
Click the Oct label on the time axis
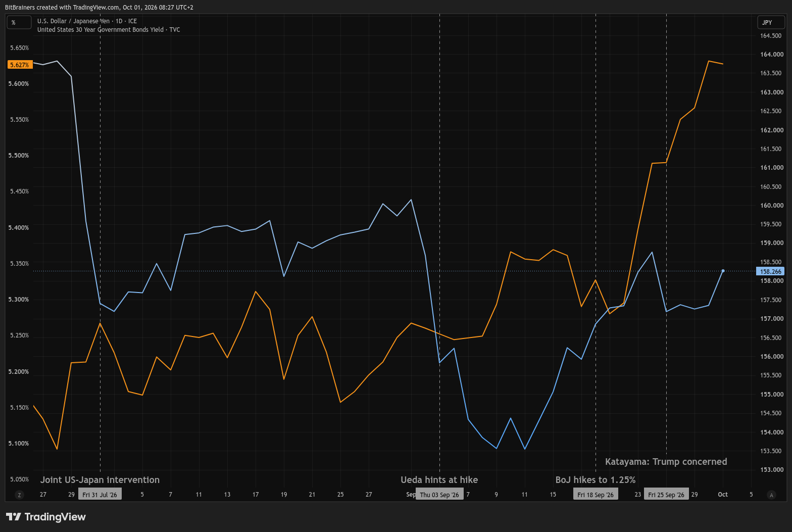tap(723, 495)
